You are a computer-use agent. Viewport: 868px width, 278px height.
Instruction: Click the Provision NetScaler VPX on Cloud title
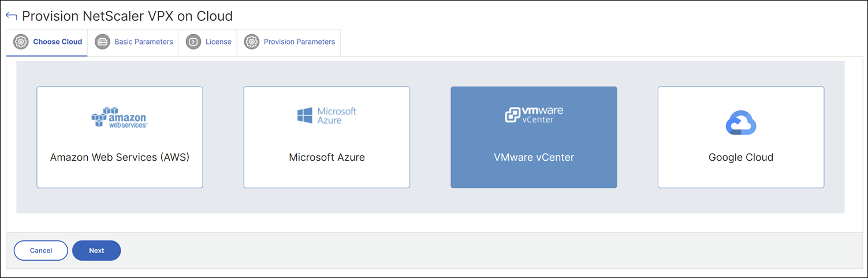127,16
